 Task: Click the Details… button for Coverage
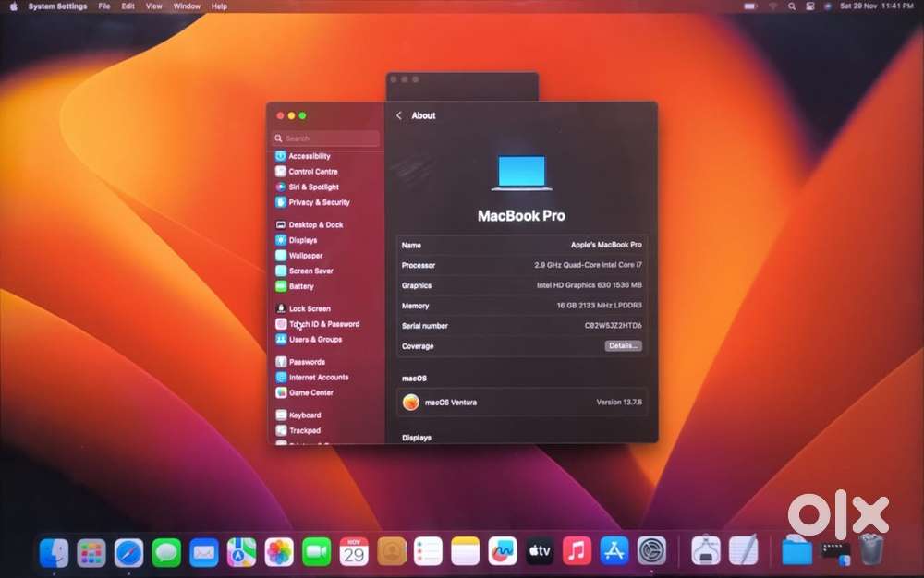623,346
